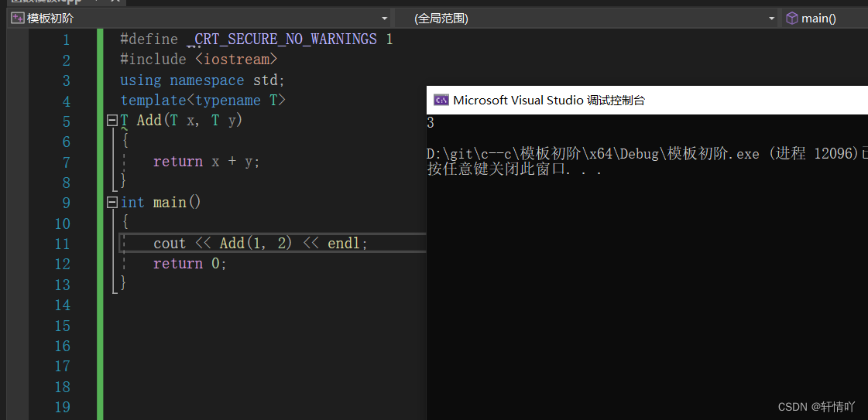Click the console icon in debug window title
The width and height of the screenshot is (868, 420).
tap(441, 100)
